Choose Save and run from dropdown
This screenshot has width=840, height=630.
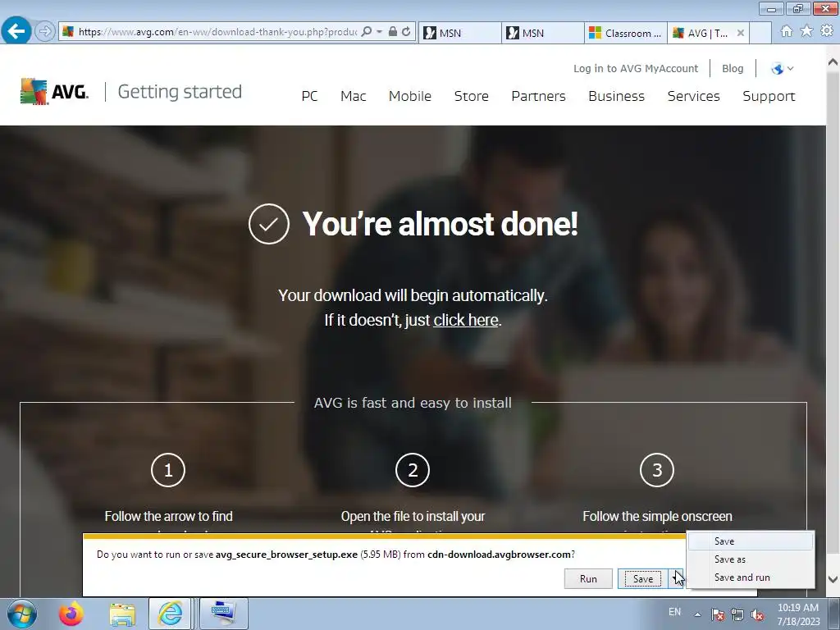[750, 577]
